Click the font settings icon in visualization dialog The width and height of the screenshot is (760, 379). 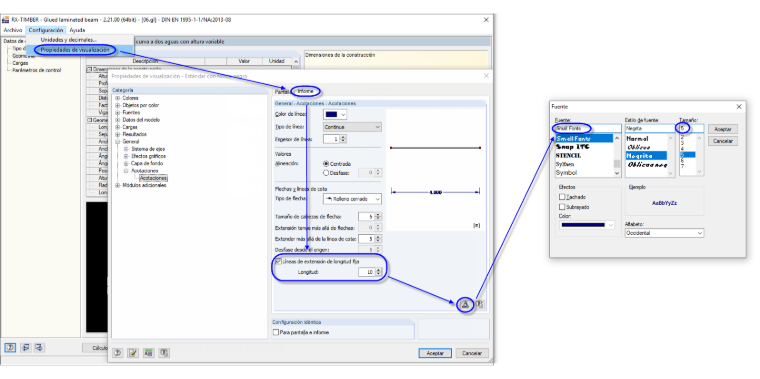click(x=465, y=304)
